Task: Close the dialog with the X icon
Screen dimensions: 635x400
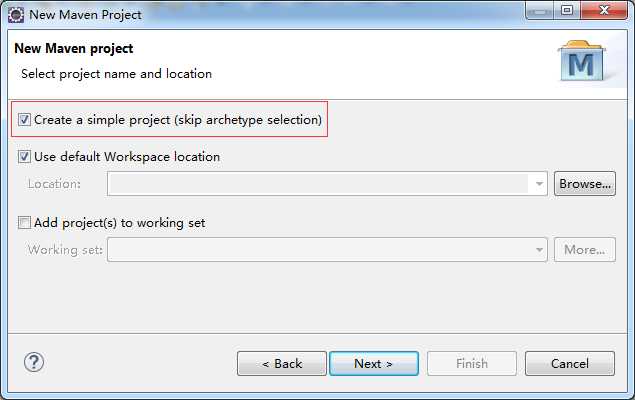Action: point(603,10)
